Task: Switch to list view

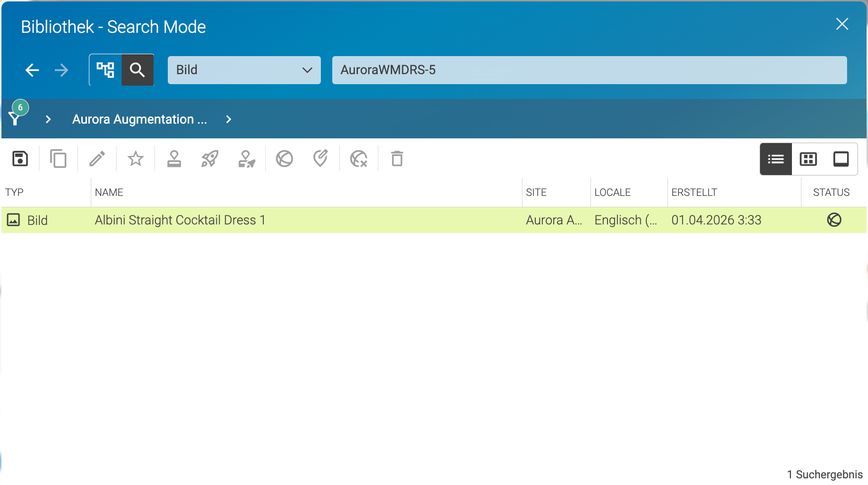Action: [776, 159]
